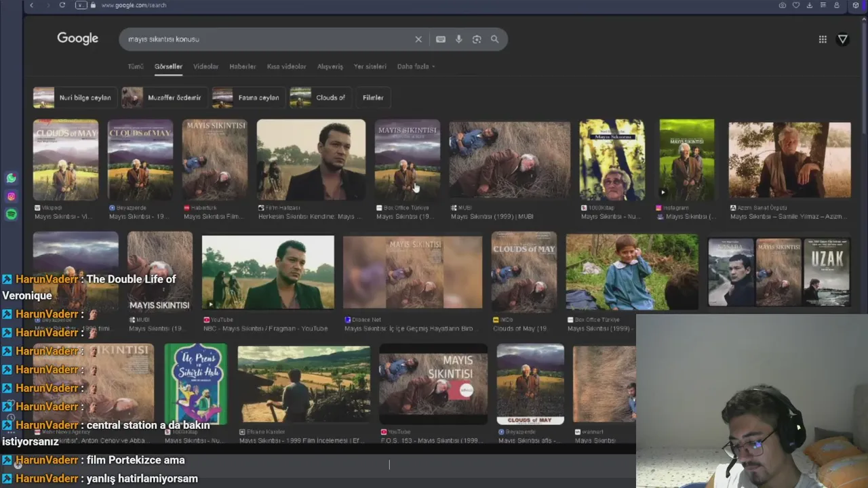Search by image with the lens icon
Screen dimensions: 868x488
[477, 39]
